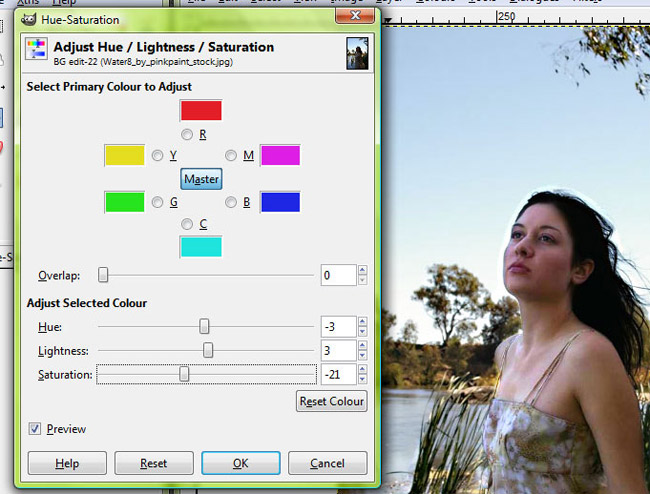Click the Overlap slider handle
The image size is (650, 494).
tap(103, 275)
